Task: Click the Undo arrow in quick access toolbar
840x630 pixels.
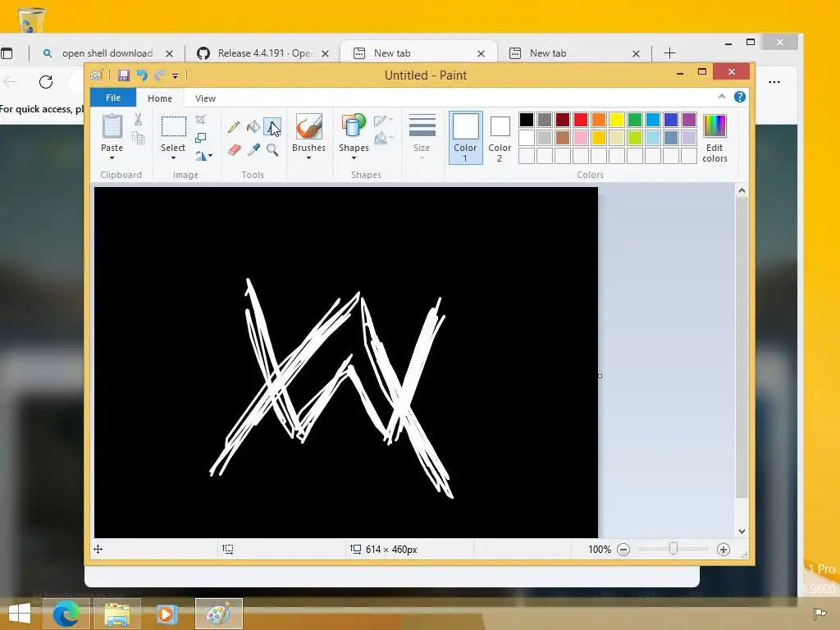Action: (x=142, y=75)
